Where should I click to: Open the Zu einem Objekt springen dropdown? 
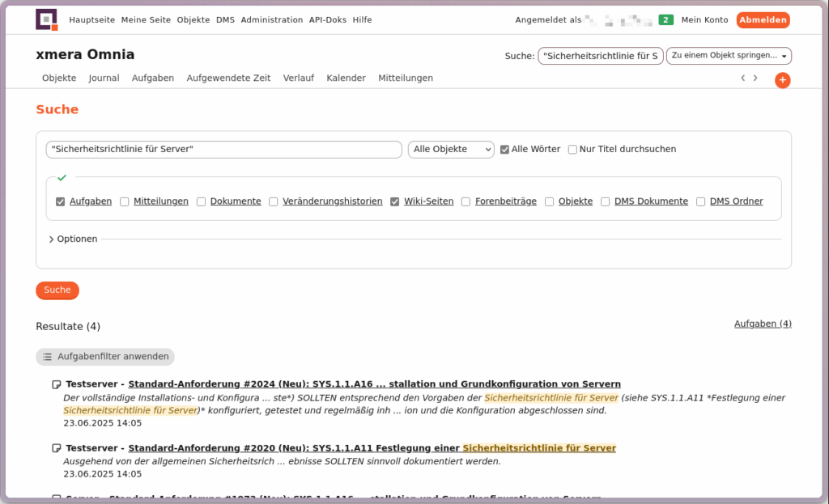tap(729, 56)
